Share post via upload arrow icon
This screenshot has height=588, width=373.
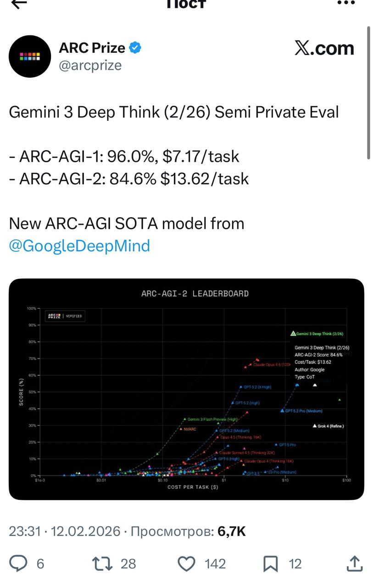tap(355, 563)
